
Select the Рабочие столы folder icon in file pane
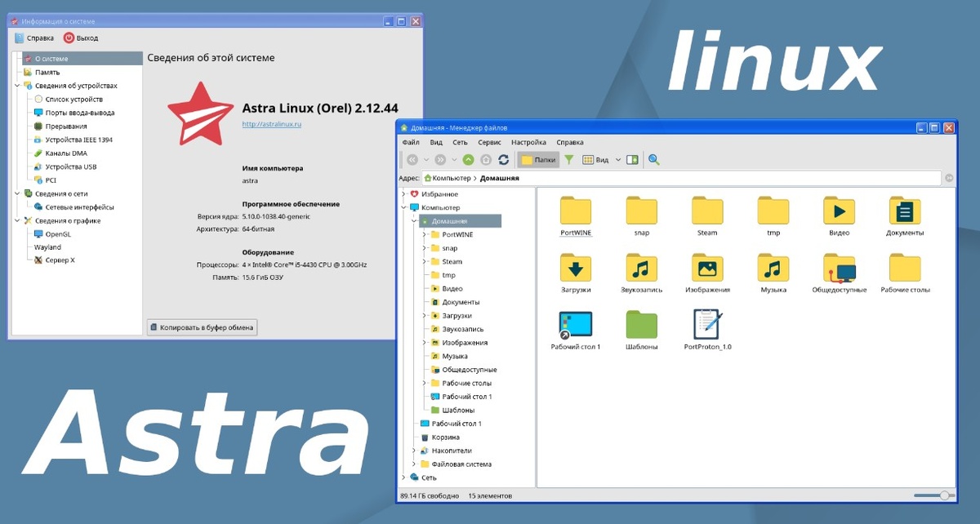905,268
